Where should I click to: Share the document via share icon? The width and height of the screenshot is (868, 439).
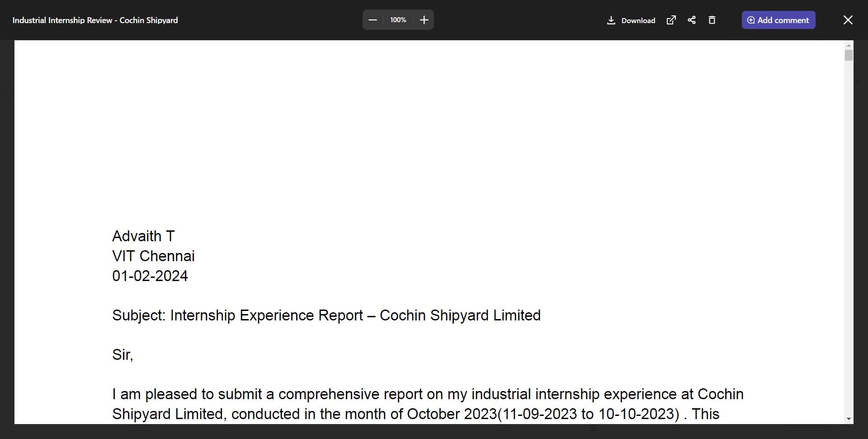[x=692, y=20]
